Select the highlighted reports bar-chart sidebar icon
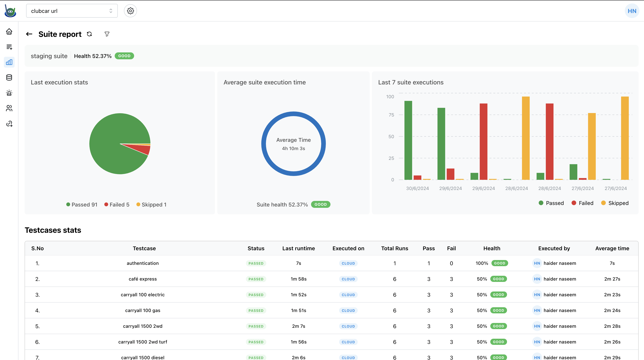Viewport: 644px width, 360px height. coord(9,62)
